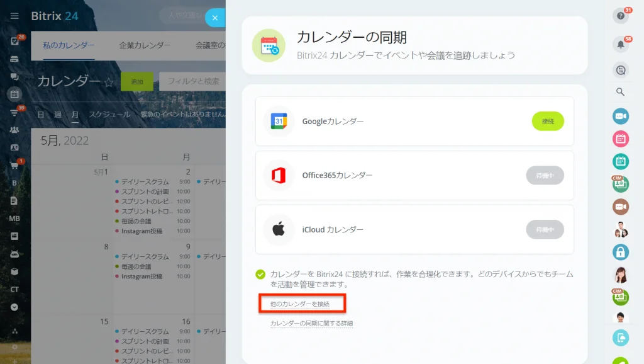644x364 pixels.
Task: Switch to 私のカレンダー tab
Action: tap(69, 45)
